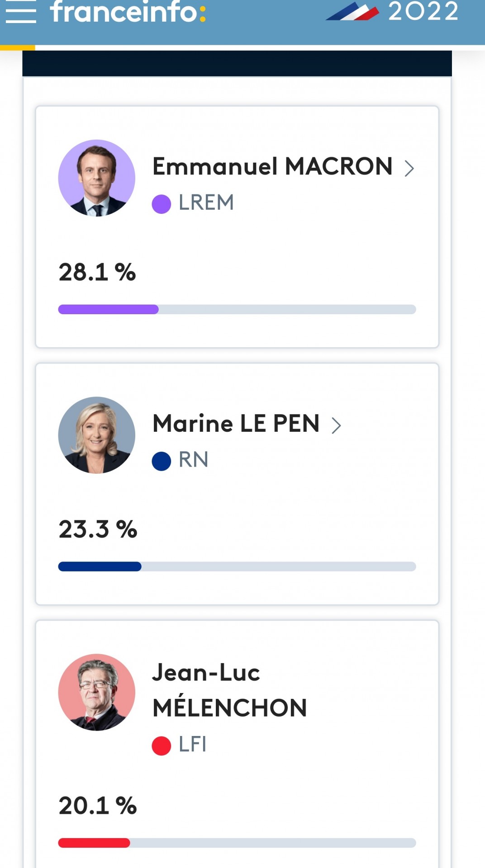Open the hamburger menu
Screen dimensions: 485x868
[21, 11]
